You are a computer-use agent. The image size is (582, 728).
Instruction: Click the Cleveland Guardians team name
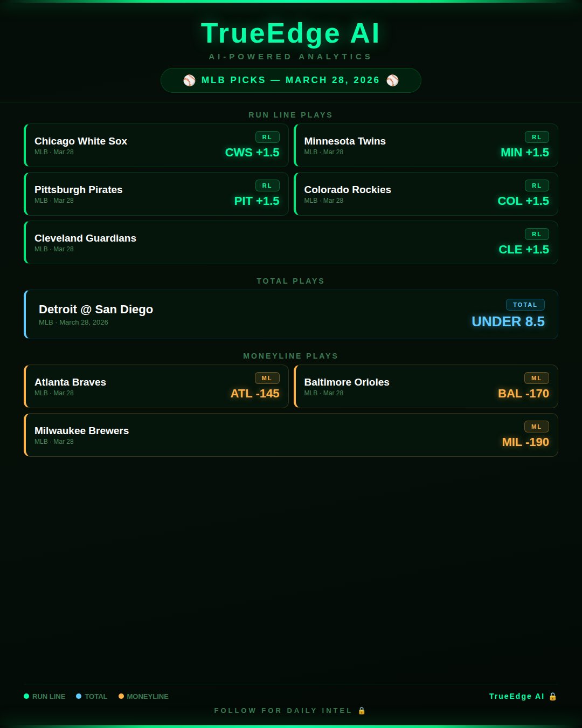point(85,238)
